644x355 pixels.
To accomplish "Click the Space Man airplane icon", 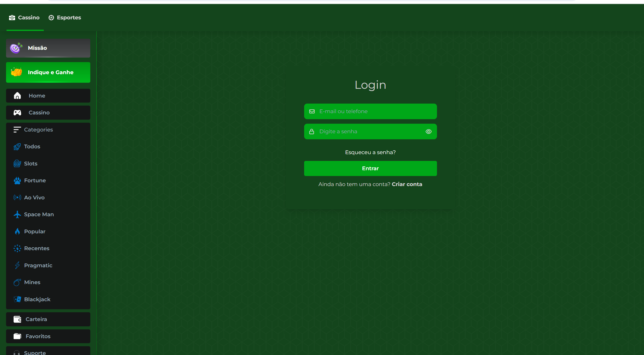I will pos(17,214).
